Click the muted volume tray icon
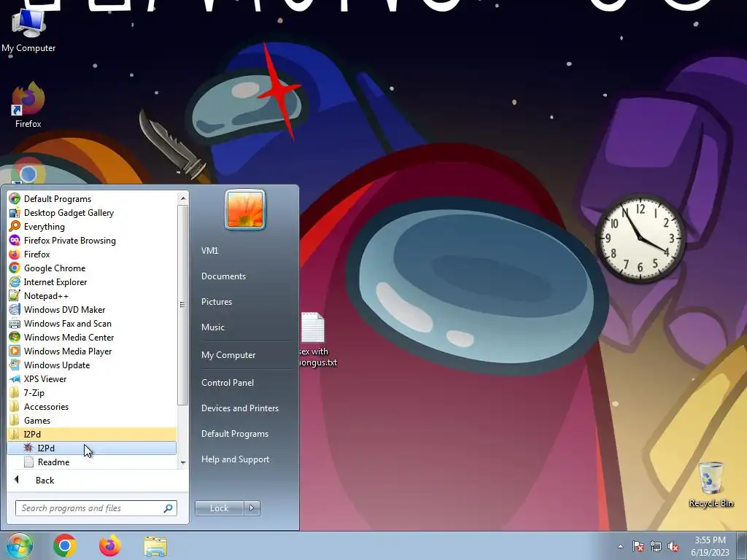 click(673, 546)
